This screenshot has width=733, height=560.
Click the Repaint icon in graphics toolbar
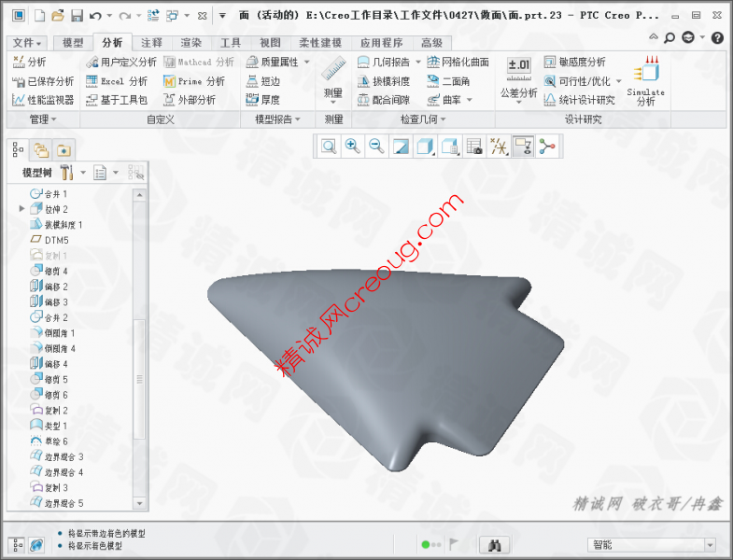point(401,147)
